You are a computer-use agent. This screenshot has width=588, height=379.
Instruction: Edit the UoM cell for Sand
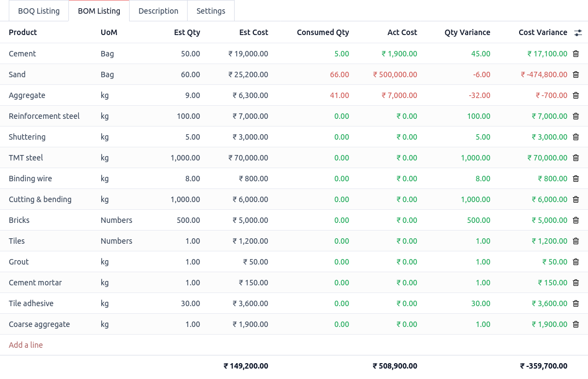click(x=107, y=74)
